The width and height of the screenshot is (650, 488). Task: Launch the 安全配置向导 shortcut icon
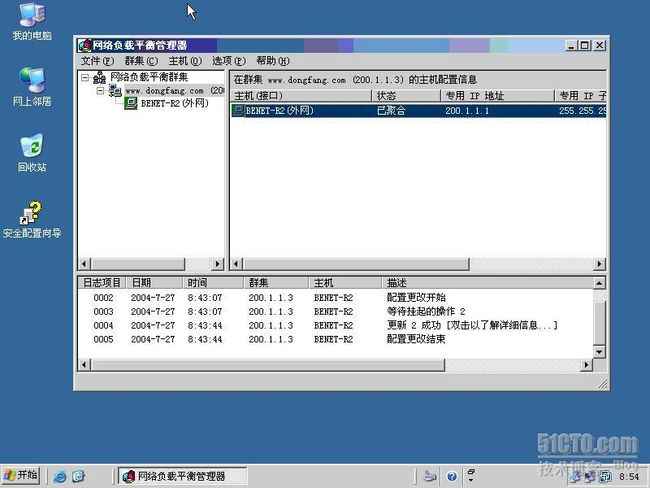tap(32, 220)
